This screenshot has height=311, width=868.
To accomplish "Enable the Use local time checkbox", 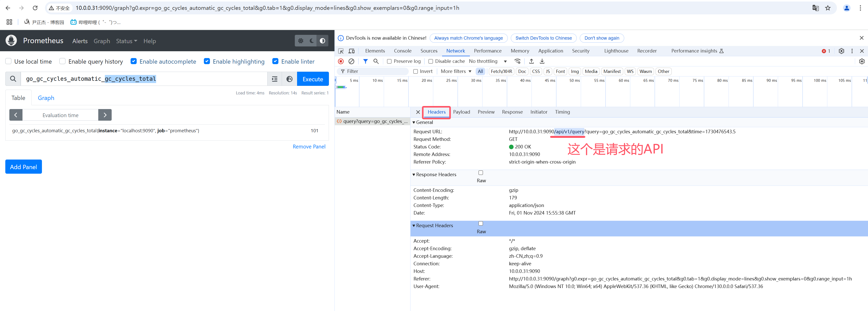I will (x=9, y=61).
